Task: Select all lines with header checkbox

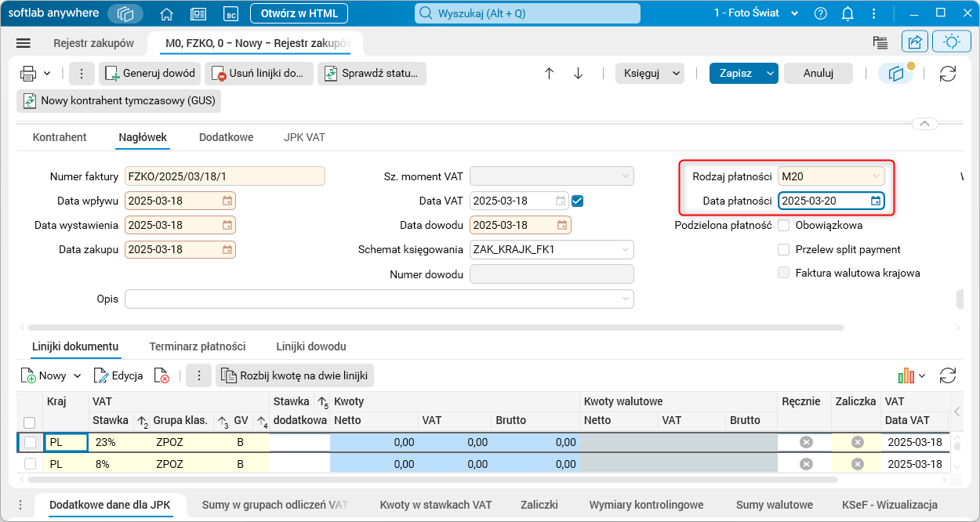Action: tap(30, 422)
